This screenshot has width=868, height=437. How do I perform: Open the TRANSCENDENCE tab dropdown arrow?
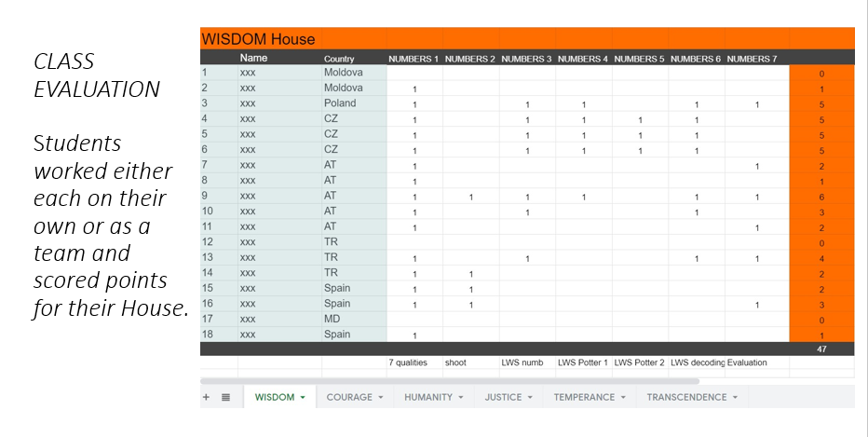click(735, 398)
